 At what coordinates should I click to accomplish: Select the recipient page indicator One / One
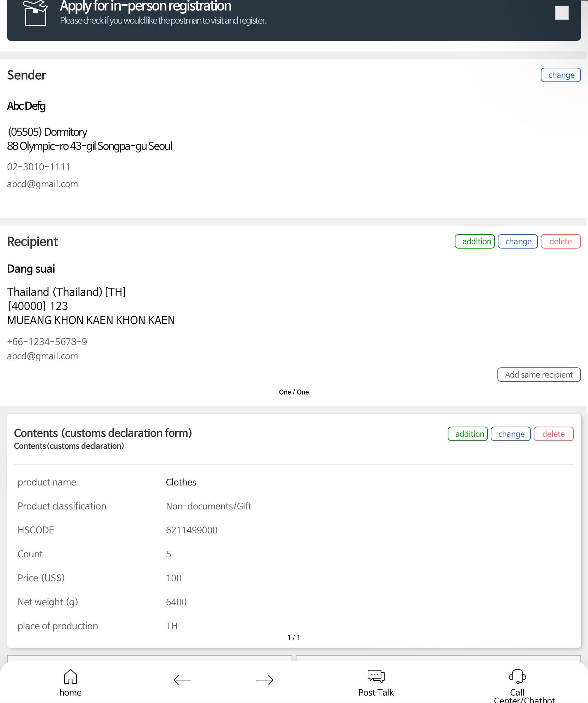[294, 392]
